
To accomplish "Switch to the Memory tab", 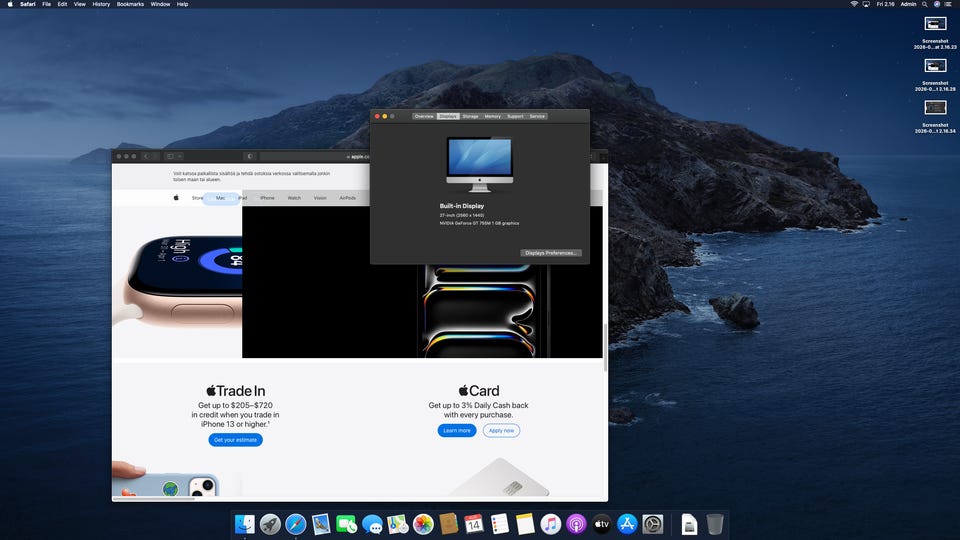I will click(492, 116).
